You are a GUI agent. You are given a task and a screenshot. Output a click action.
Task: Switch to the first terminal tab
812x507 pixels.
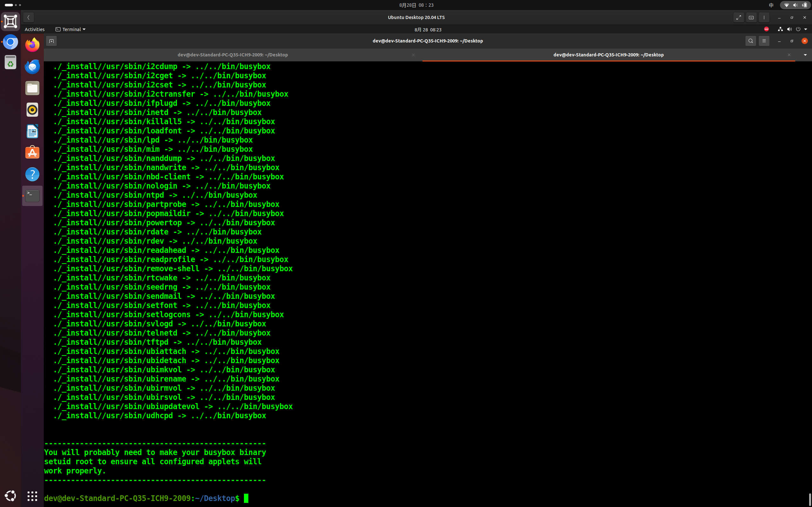click(x=232, y=55)
